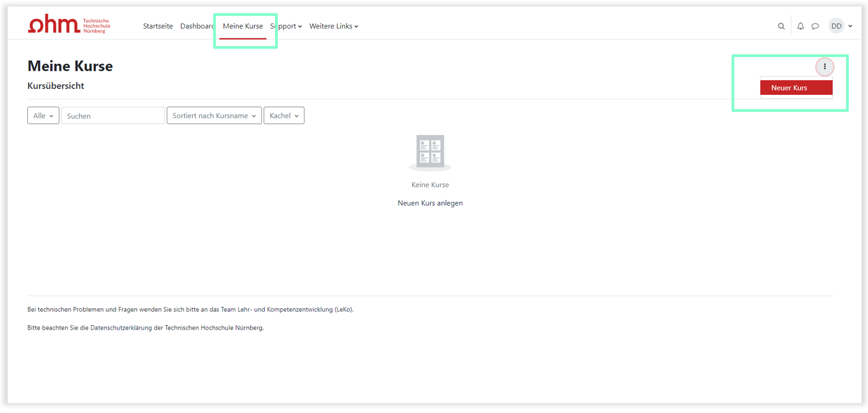Go to Startseite in the navigation
868x413 pixels.
click(158, 26)
